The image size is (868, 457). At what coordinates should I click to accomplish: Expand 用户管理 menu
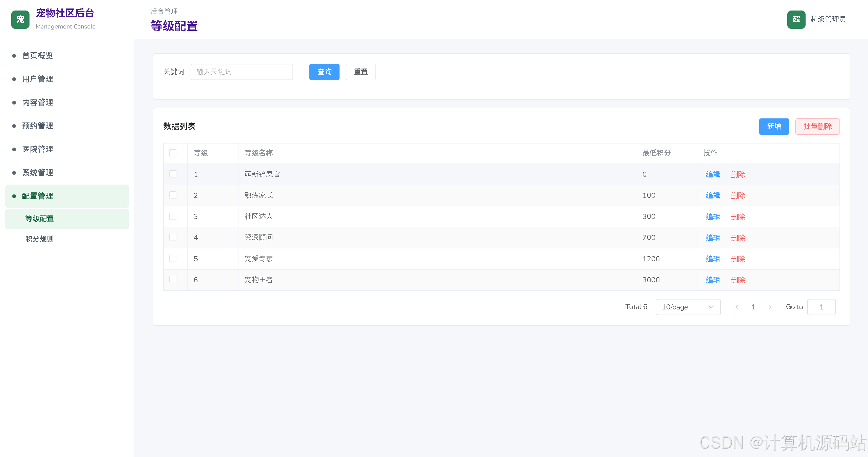click(67, 79)
